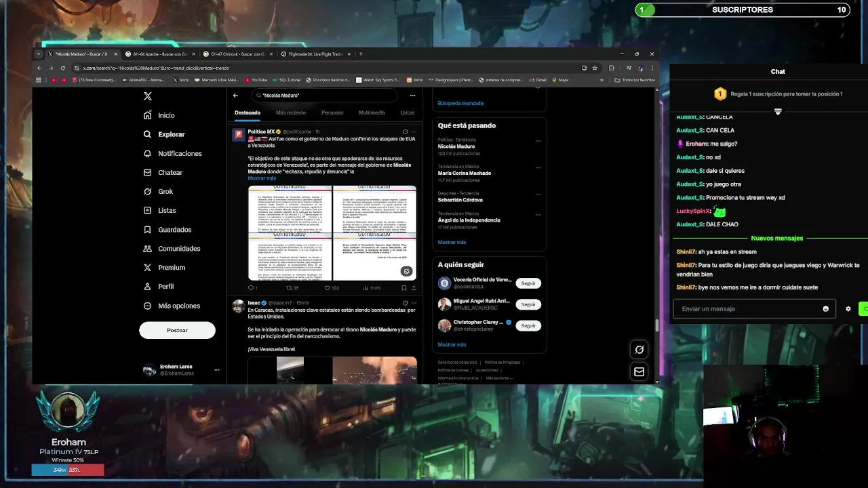This screenshot has height=488, width=868.
Task: Follow Miguel Angel Rubí
Action: pyautogui.click(x=528, y=304)
